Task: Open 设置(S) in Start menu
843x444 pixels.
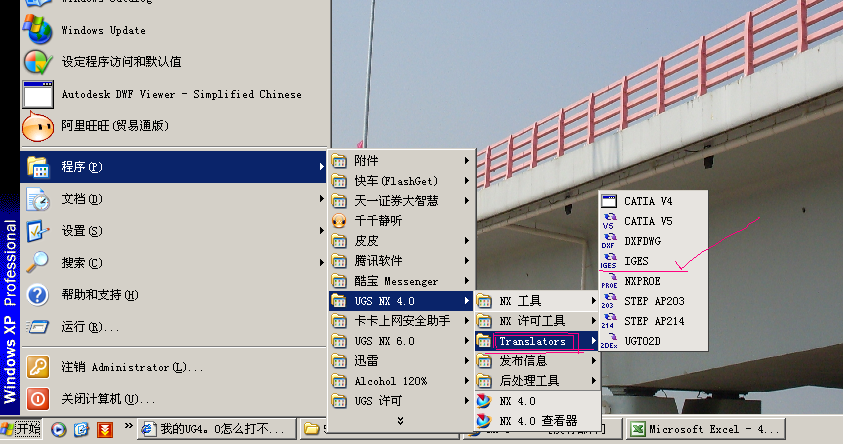Action: pos(174,231)
